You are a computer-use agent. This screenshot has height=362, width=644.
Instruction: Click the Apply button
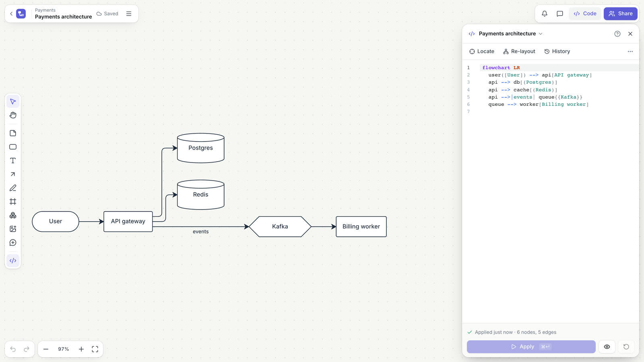531,347
